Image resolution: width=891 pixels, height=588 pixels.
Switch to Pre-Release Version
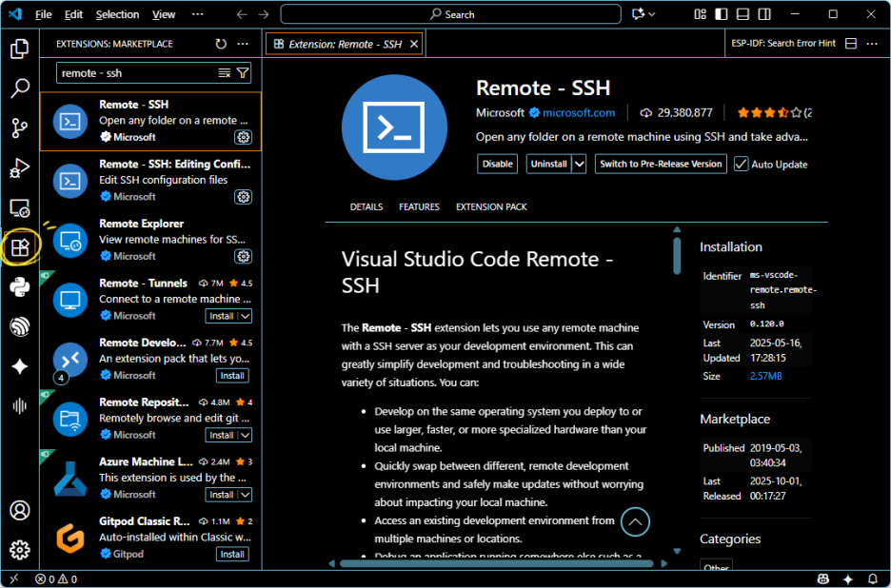(661, 164)
